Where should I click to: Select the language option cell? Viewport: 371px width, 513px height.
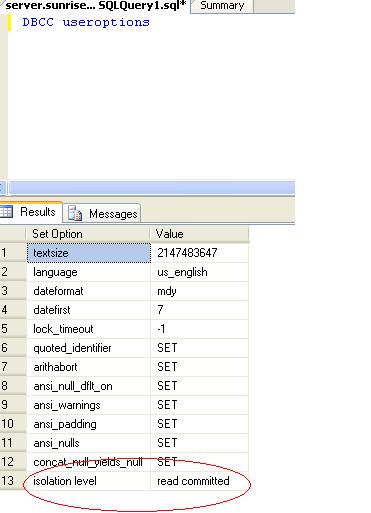89,272
